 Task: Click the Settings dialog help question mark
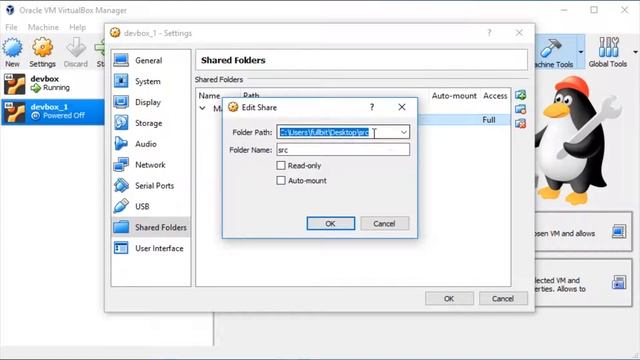point(489,33)
